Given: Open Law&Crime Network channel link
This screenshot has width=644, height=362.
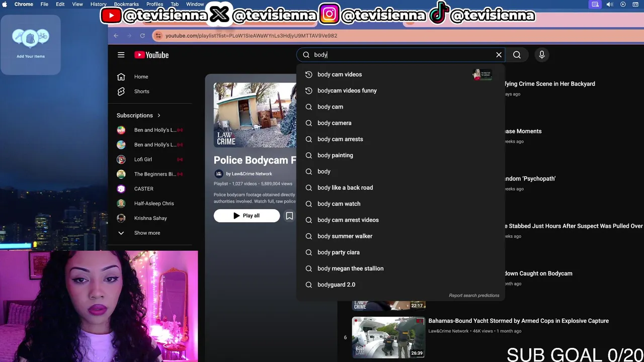Looking at the screenshot, I should click(x=252, y=174).
